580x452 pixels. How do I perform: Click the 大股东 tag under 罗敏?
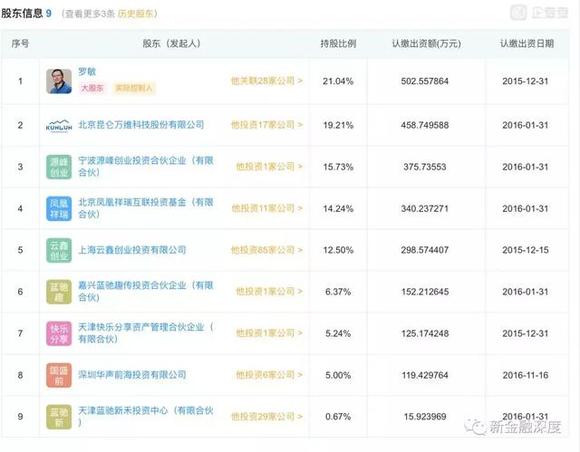click(92, 88)
